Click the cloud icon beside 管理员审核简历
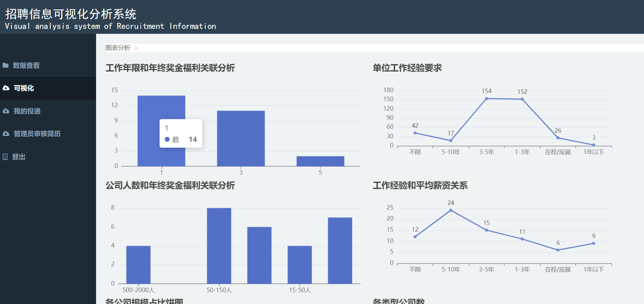Image resolution: width=644 pixels, height=304 pixels. [x=6, y=134]
